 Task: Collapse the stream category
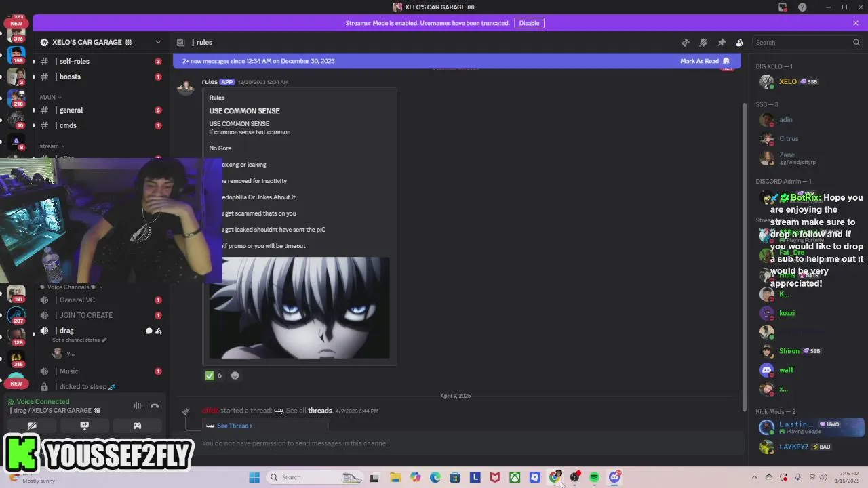tap(52, 146)
